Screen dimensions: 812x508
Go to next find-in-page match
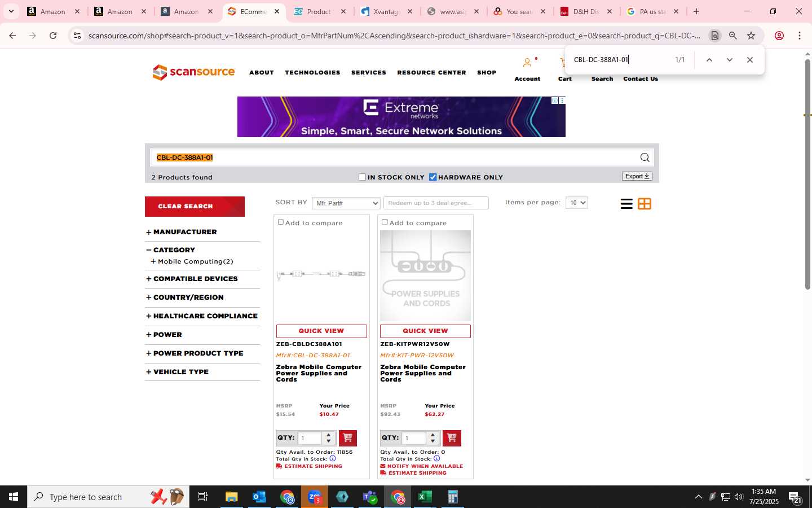click(x=730, y=60)
